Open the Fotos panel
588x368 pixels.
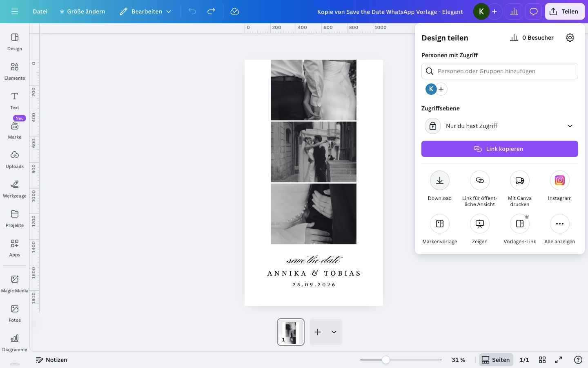click(15, 314)
